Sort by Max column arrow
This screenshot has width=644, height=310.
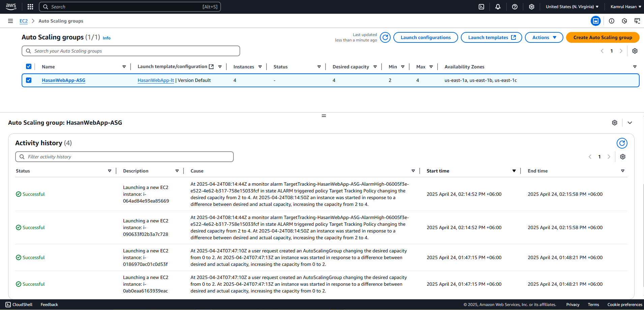431,67
